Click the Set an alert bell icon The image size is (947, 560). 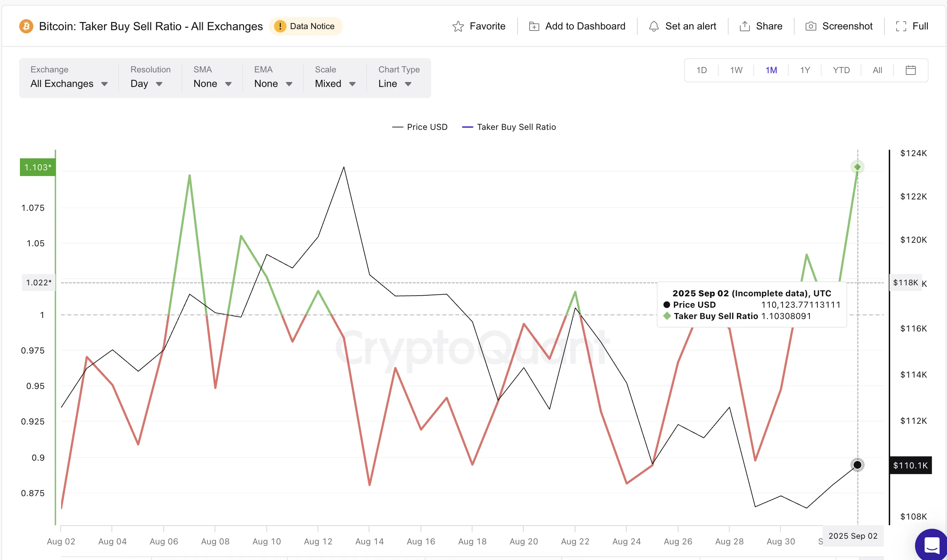click(x=654, y=26)
